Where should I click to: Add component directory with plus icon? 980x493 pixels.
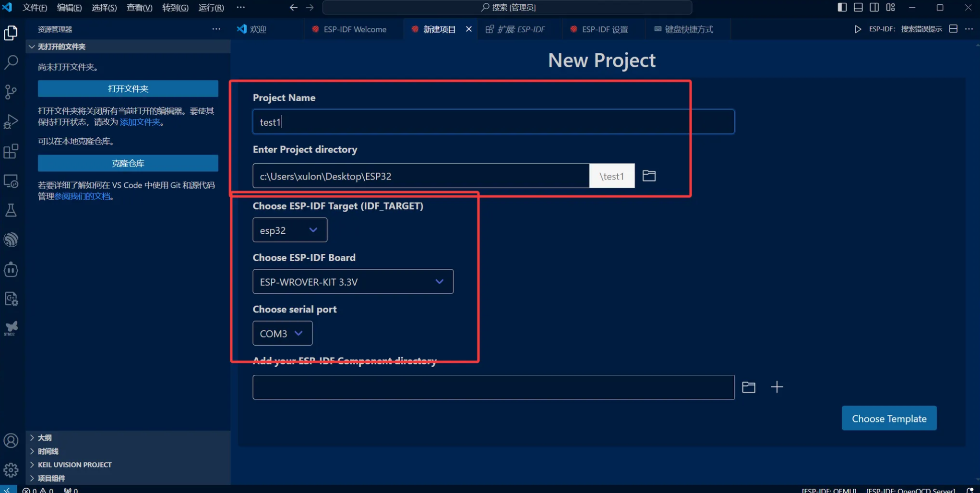coord(777,387)
